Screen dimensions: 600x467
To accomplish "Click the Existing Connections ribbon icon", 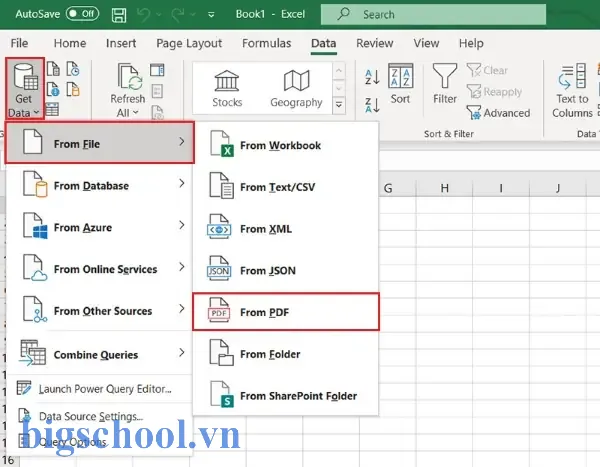I will [73, 90].
